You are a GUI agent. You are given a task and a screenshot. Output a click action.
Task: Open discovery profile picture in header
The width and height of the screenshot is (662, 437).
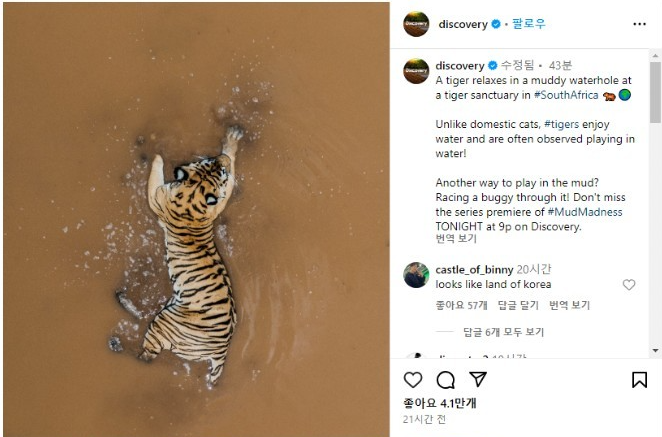pos(416,24)
